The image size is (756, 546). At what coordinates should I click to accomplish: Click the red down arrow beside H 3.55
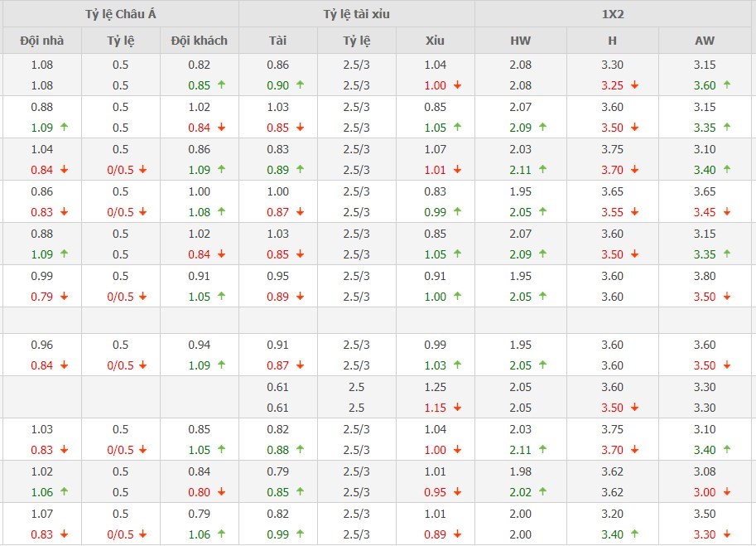tap(634, 213)
